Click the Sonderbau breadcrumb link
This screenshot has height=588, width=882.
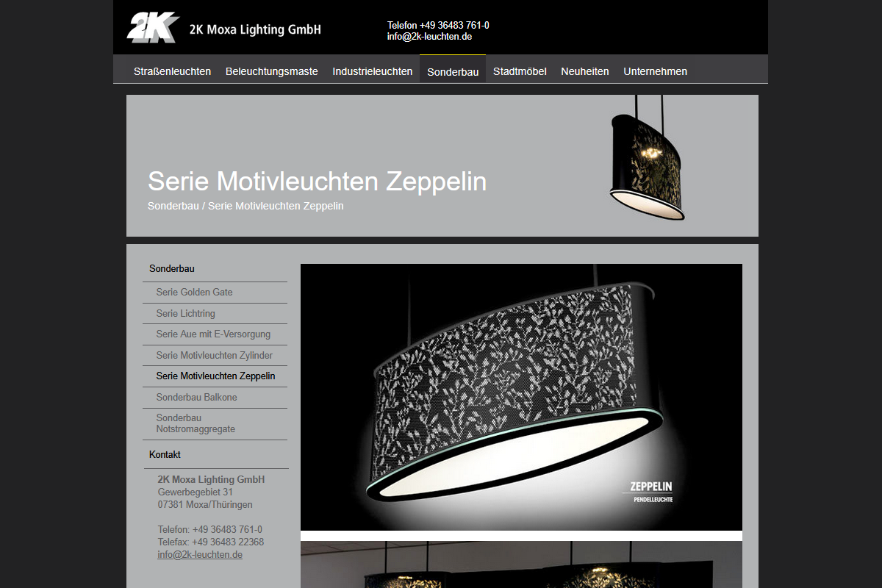173,206
